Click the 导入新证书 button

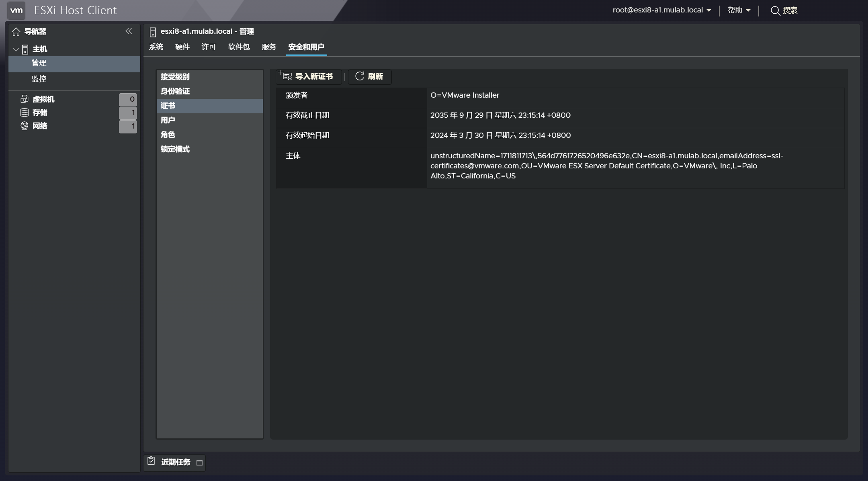coord(309,76)
